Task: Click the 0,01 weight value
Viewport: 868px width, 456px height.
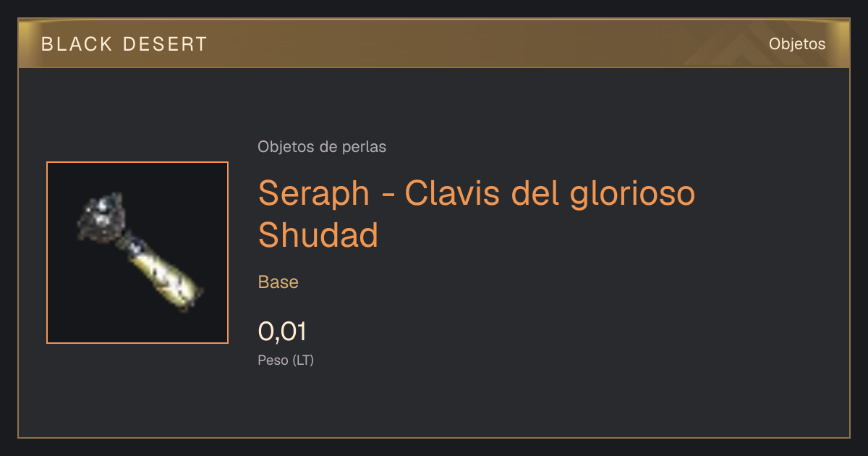Action: click(282, 332)
